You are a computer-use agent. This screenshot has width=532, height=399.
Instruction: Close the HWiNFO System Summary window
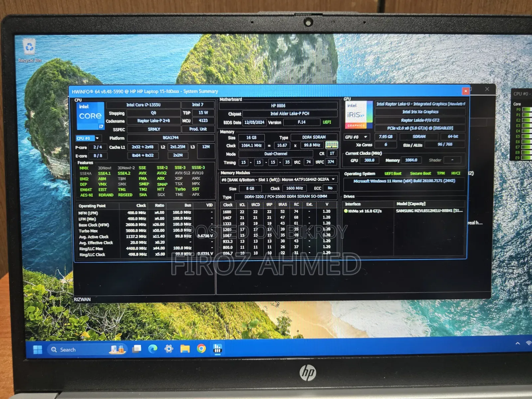point(465,91)
